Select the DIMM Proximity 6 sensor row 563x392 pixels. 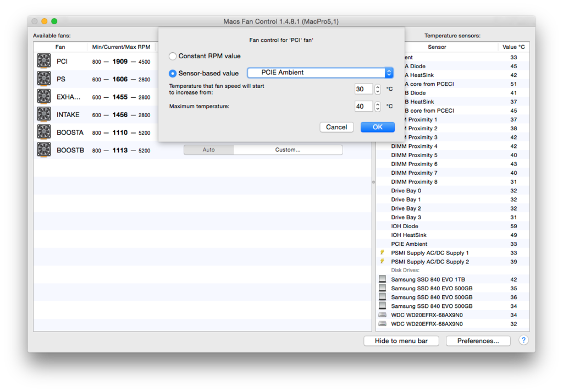coord(453,164)
